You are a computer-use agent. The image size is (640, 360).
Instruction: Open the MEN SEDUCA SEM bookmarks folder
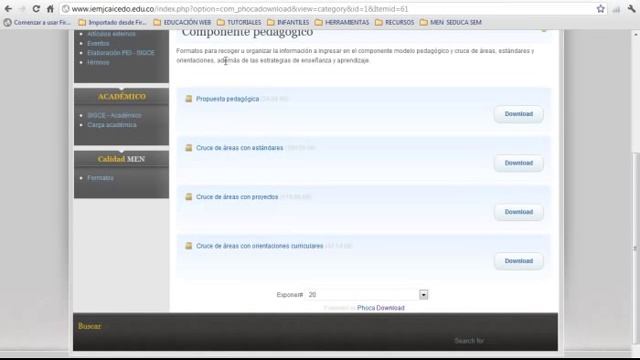pos(451,22)
